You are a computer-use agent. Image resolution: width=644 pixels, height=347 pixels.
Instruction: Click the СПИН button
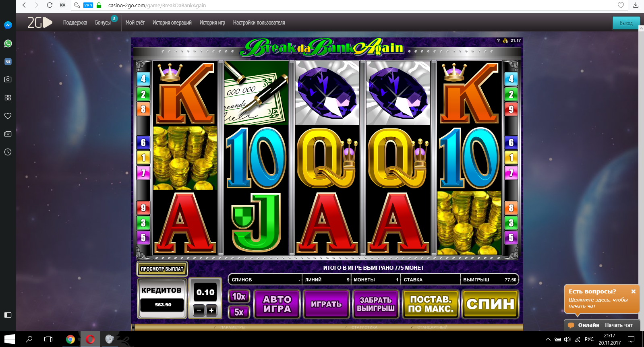(490, 304)
